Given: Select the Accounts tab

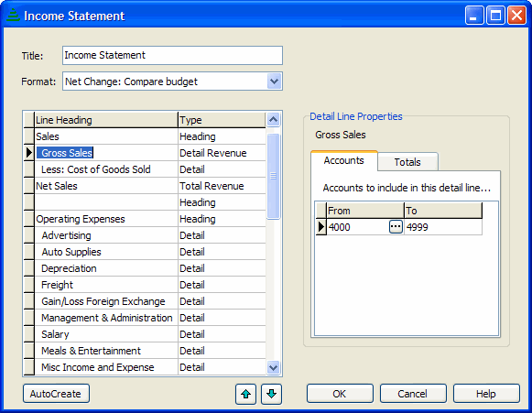Looking at the screenshot, I should pos(343,160).
